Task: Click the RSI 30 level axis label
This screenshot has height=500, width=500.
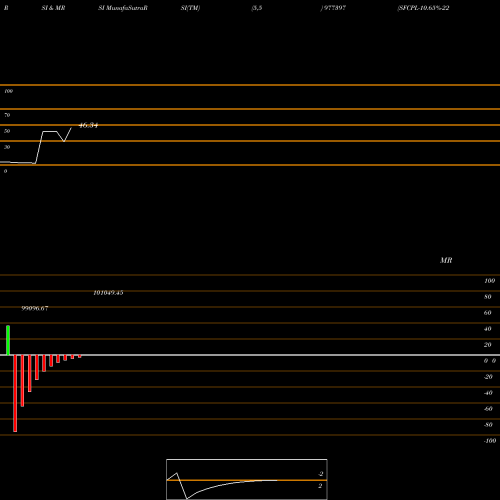Action: pos(7,147)
